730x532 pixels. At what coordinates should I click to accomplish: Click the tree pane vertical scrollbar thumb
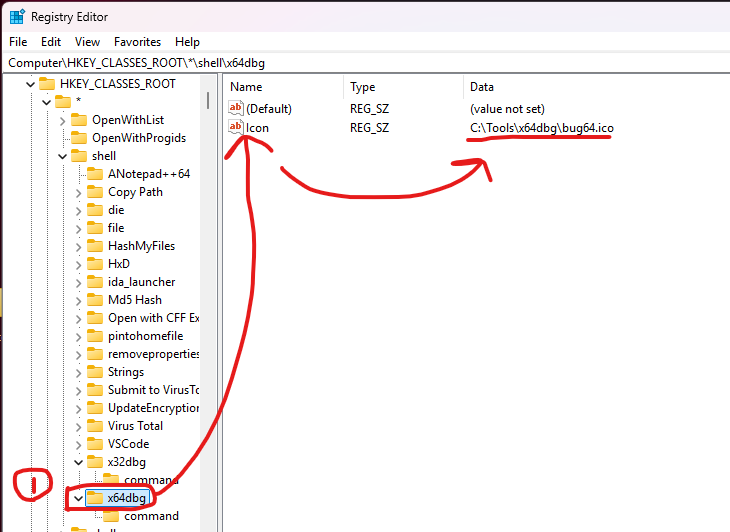[x=208, y=101]
